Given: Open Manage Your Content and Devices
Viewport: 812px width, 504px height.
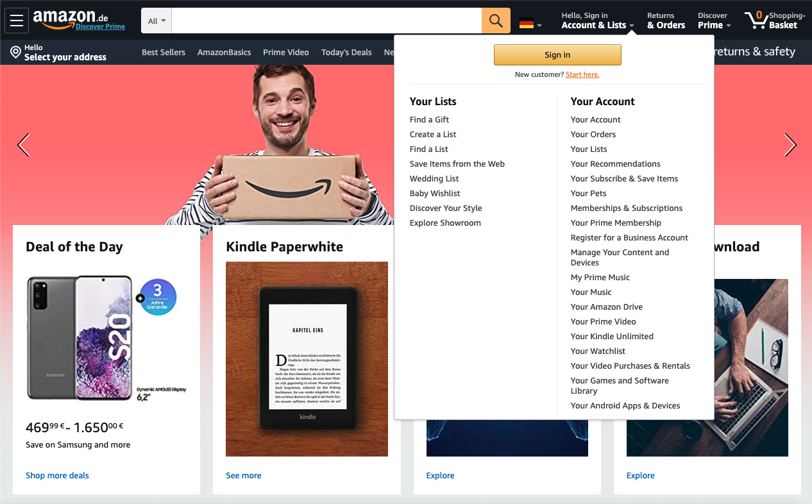Looking at the screenshot, I should click(x=620, y=257).
